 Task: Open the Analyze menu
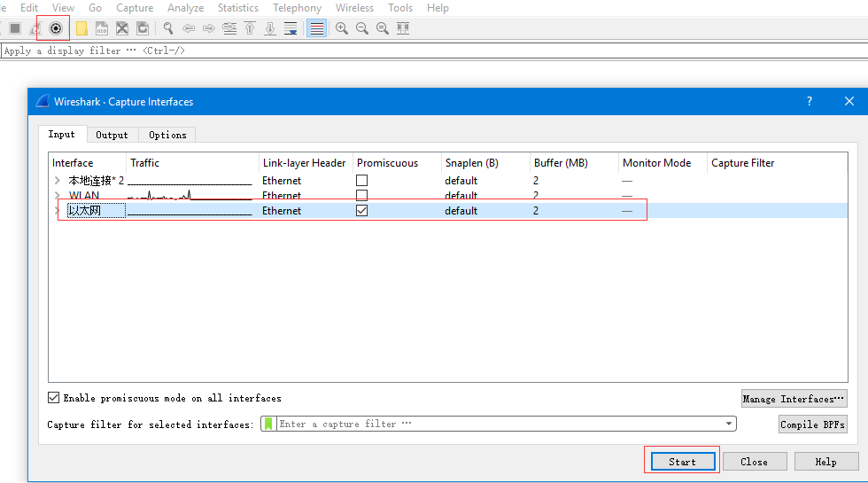pyautogui.click(x=185, y=8)
